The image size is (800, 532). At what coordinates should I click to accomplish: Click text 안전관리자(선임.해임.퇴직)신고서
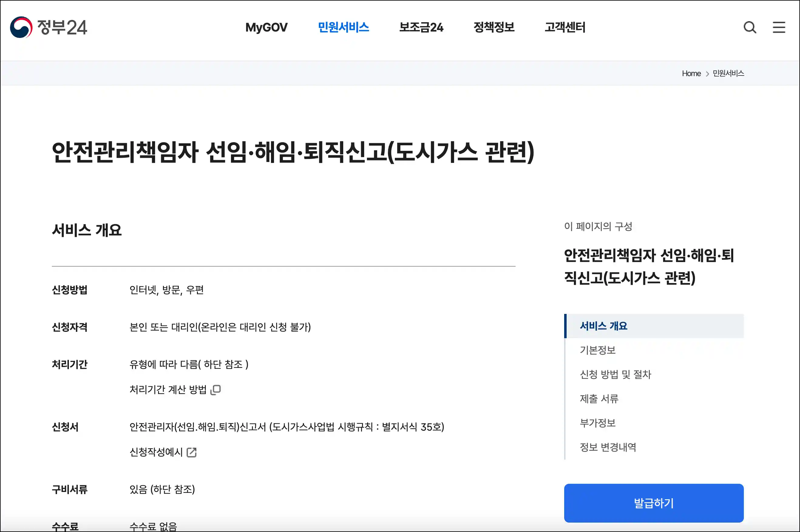(x=198, y=427)
